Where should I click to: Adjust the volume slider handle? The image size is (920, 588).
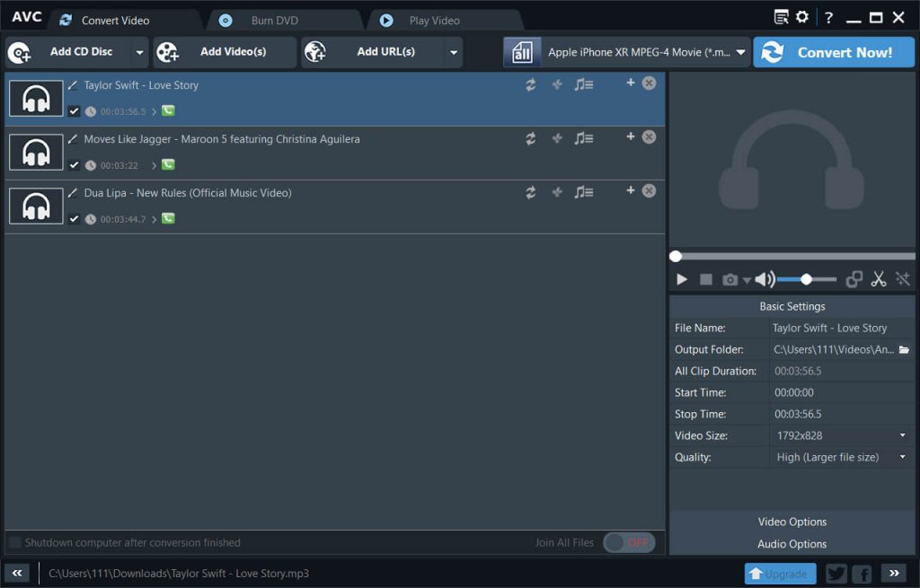806,280
